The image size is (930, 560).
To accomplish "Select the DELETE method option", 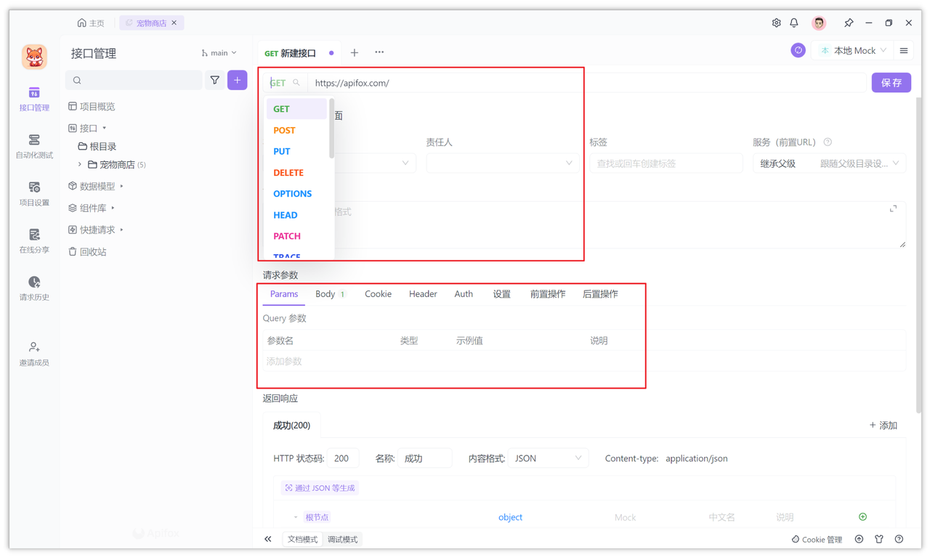I will 288,172.
